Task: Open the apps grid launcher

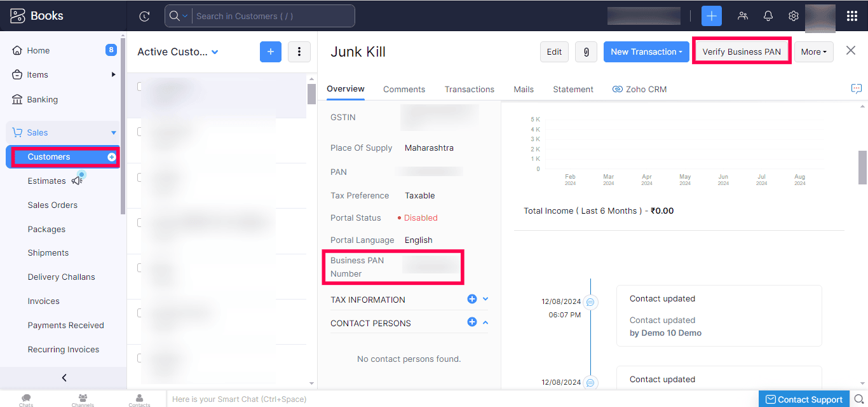Action: pos(852,17)
